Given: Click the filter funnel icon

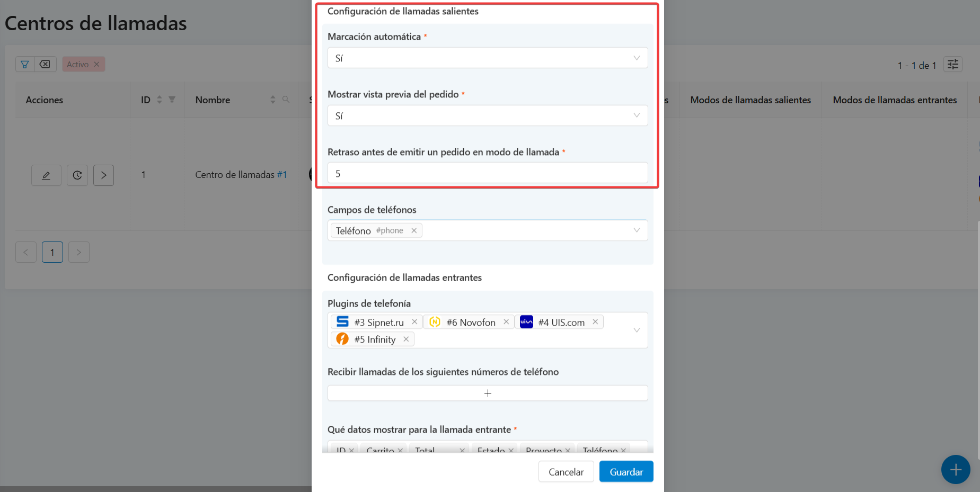Looking at the screenshot, I should point(25,65).
